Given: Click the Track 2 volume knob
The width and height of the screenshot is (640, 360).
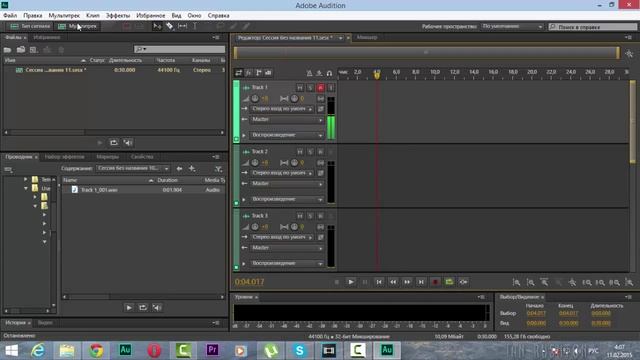Looking at the screenshot, I should 255,162.
